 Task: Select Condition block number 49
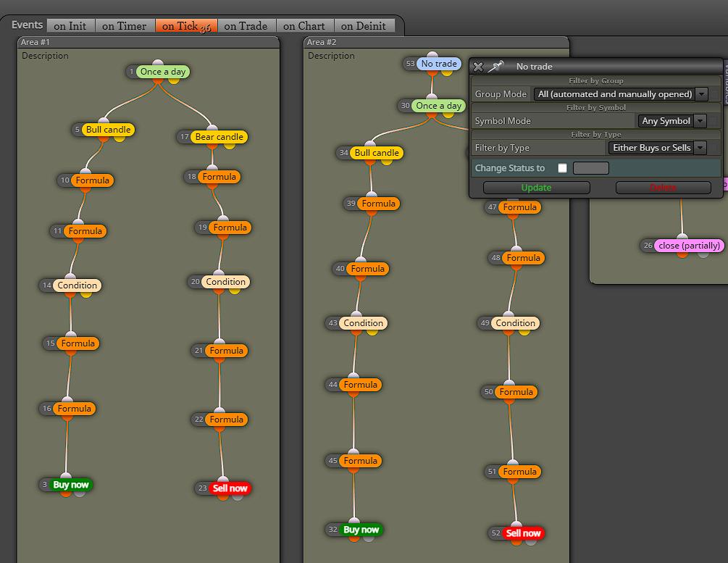pos(515,323)
